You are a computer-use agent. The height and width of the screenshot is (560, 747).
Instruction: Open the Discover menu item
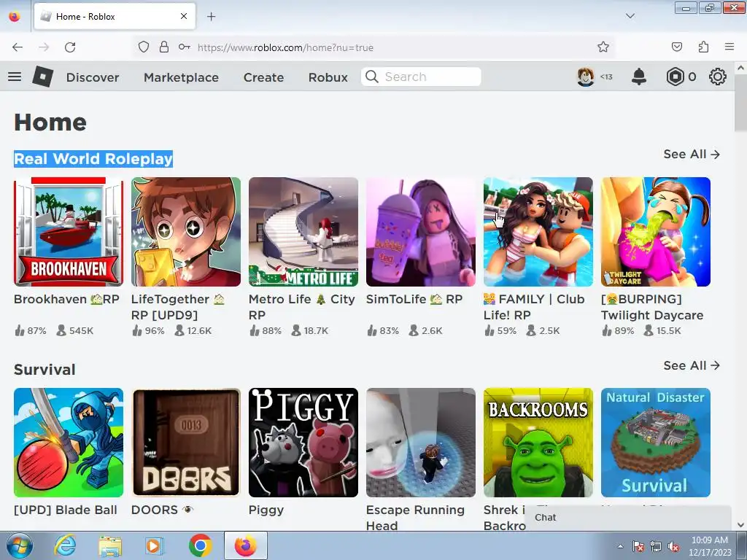pyautogui.click(x=93, y=77)
